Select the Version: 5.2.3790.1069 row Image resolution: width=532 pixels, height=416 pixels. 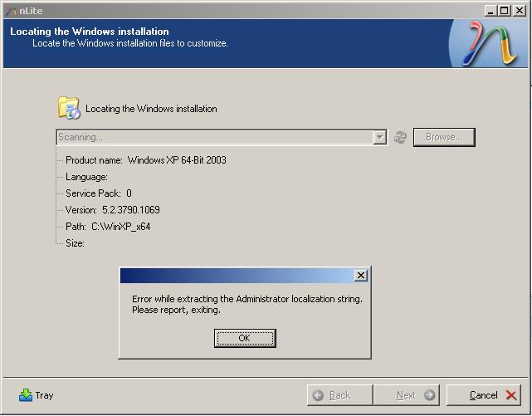113,210
